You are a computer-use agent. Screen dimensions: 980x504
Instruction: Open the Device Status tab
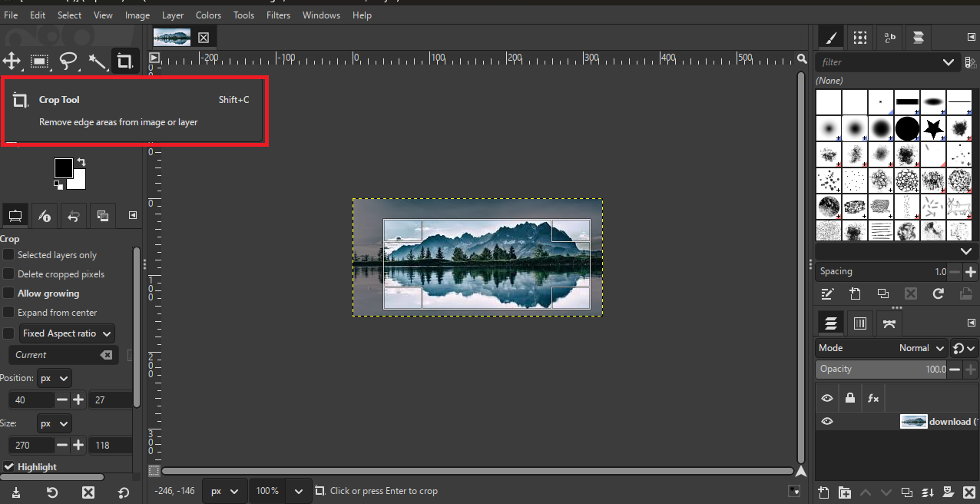pos(45,216)
